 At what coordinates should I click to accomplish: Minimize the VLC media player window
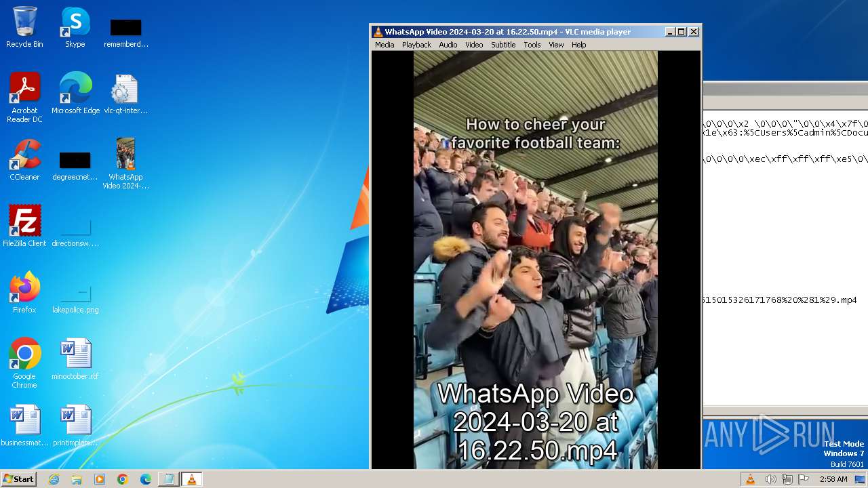point(671,32)
